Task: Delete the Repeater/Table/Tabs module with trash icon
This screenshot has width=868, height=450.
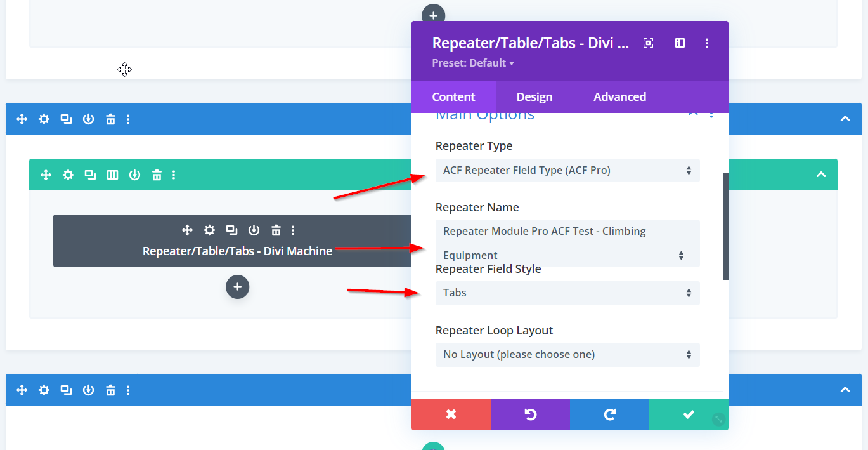Action: tap(276, 230)
